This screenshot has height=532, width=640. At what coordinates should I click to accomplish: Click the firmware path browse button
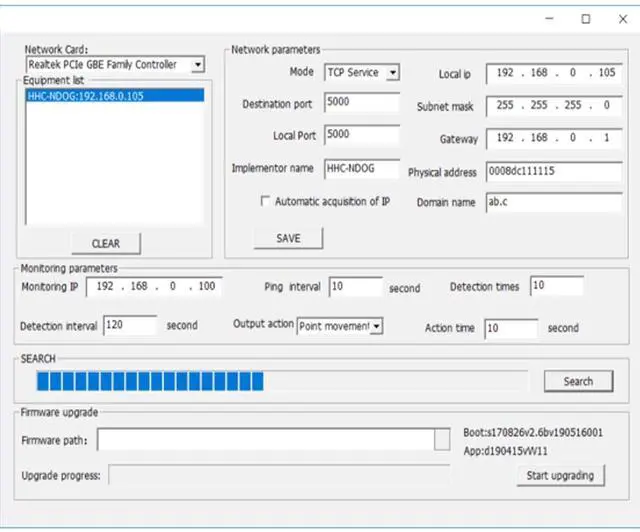point(442,439)
